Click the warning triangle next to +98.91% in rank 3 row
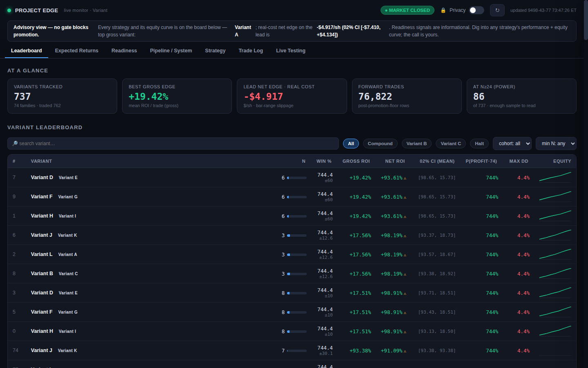This screenshot has width=588, height=368. pos(405,294)
